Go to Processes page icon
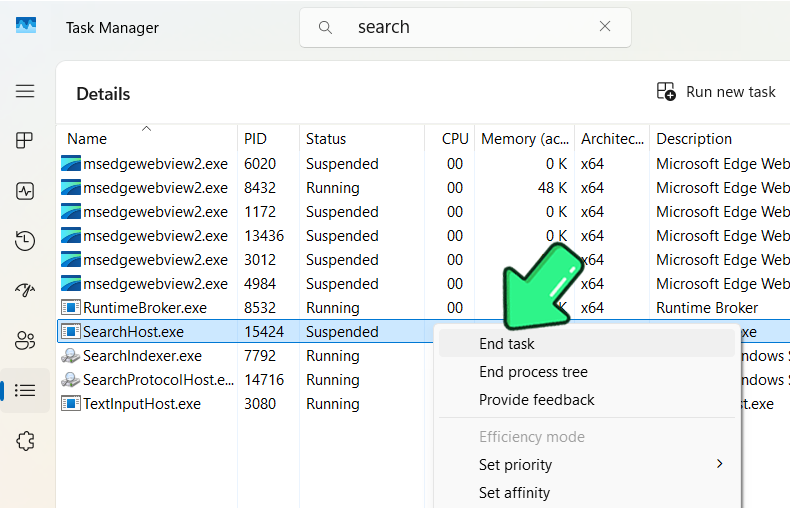 point(25,140)
